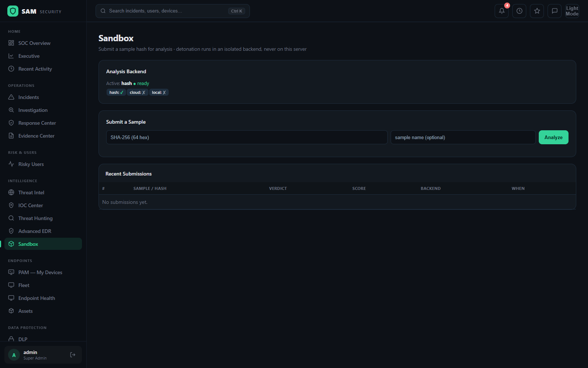Image resolution: width=588 pixels, height=368 pixels.
Task: Click the Advanced EDR shield icon
Action: tap(11, 231)
